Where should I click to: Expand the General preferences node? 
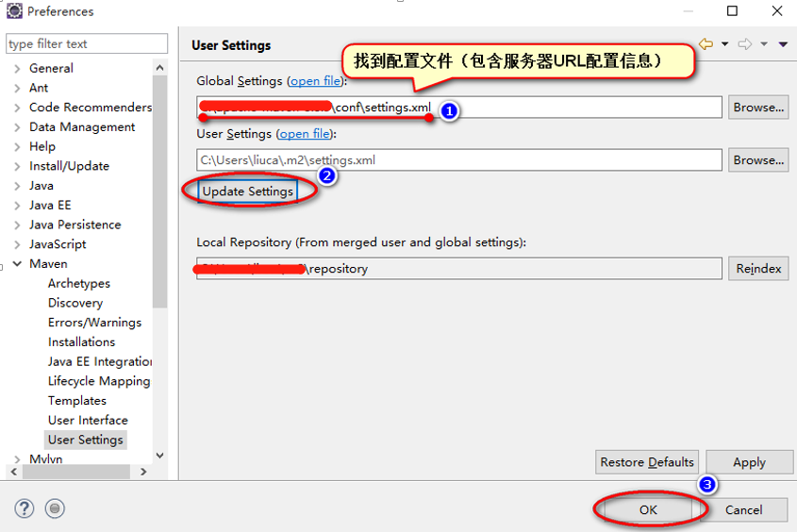(x=17, y=68)
